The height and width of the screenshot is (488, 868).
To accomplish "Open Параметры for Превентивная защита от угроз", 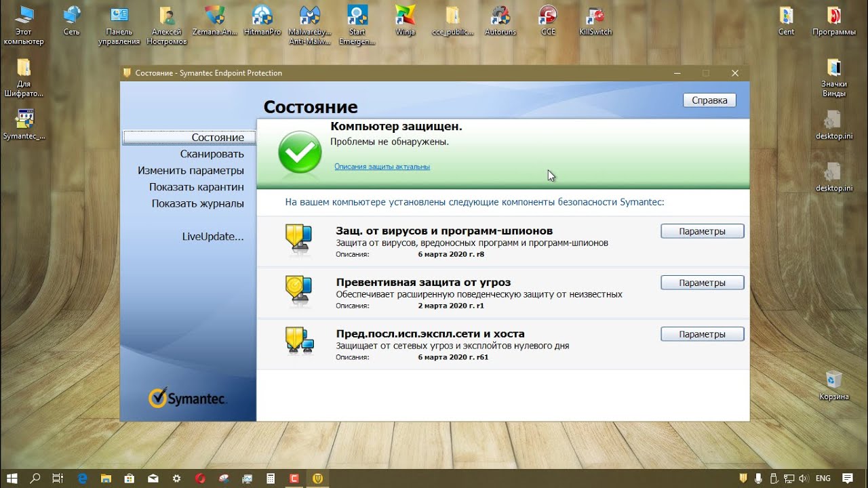I will 703,283.
